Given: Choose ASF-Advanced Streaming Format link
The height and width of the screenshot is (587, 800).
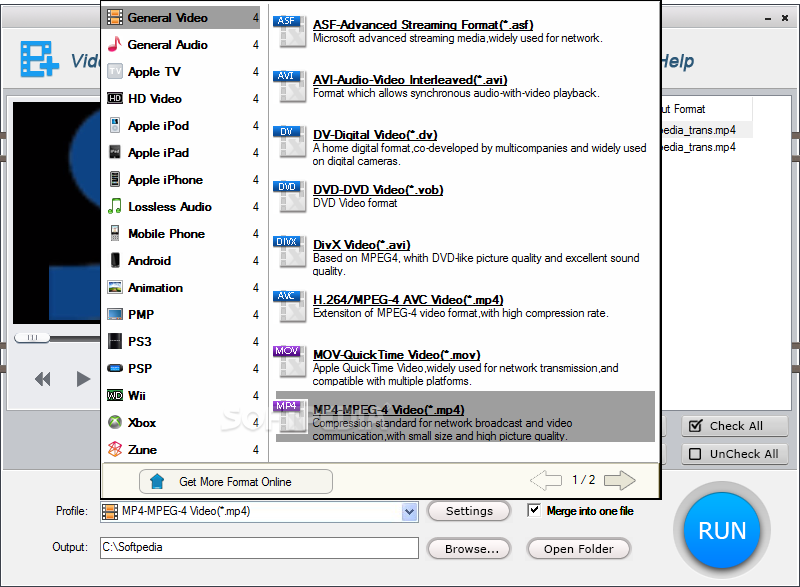Looking at the screenshot, I should point(423,24).
